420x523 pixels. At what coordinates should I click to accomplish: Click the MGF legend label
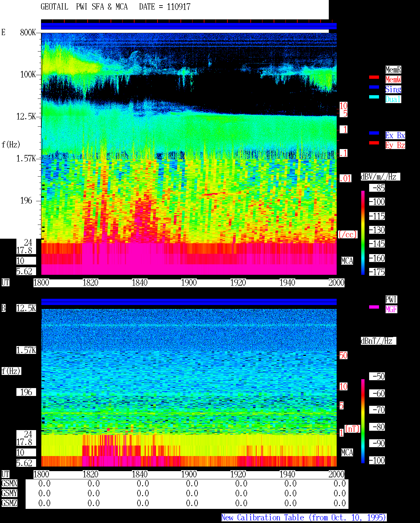(391, 309)
